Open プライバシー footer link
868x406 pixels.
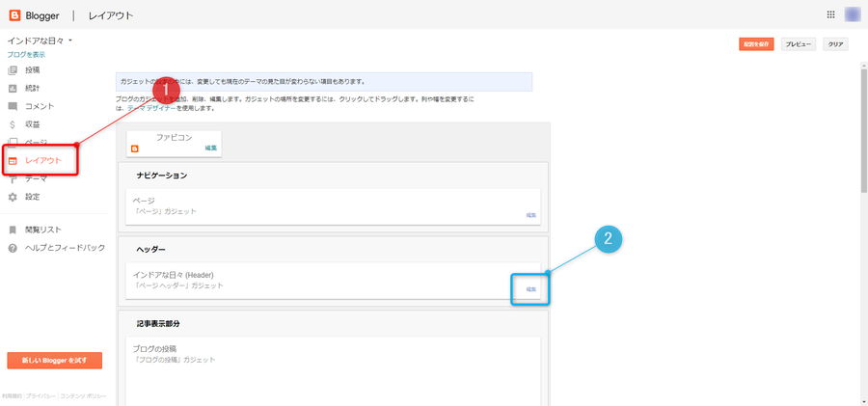coord(41,396)
